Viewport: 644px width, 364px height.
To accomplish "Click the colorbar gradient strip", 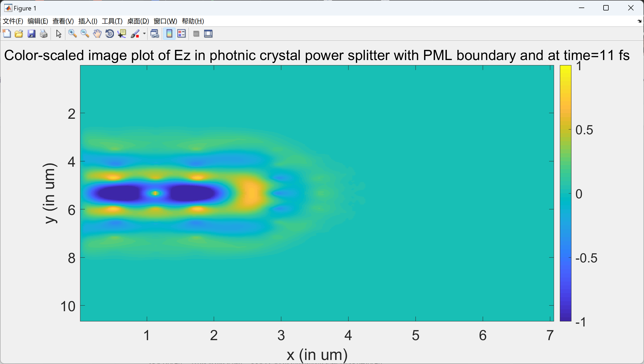I will (x=566, y=193).
